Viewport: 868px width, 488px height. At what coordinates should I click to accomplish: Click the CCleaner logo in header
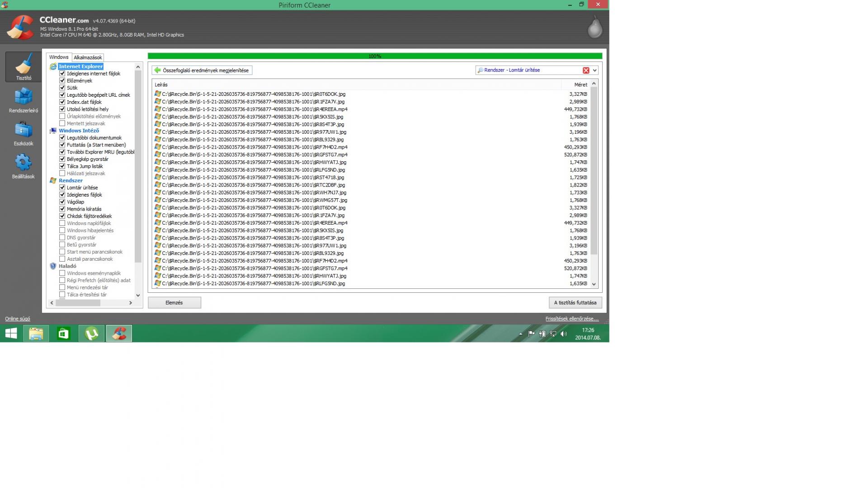[x=20, y=27]
